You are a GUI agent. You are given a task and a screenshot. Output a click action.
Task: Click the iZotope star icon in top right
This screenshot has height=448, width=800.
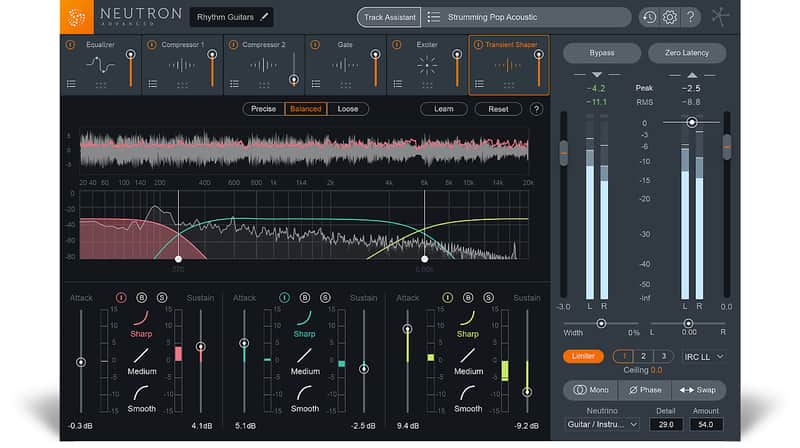coord(720,17)
